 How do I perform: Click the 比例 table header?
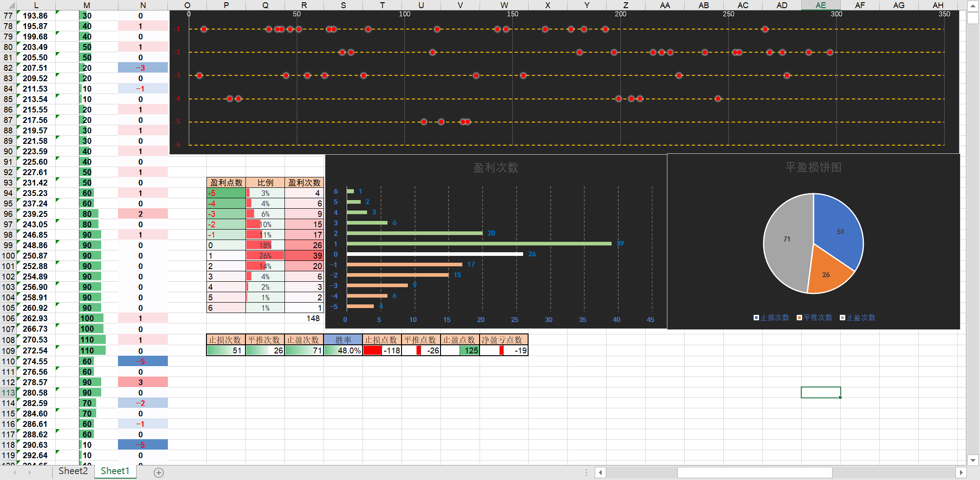(x=265, y=182)
